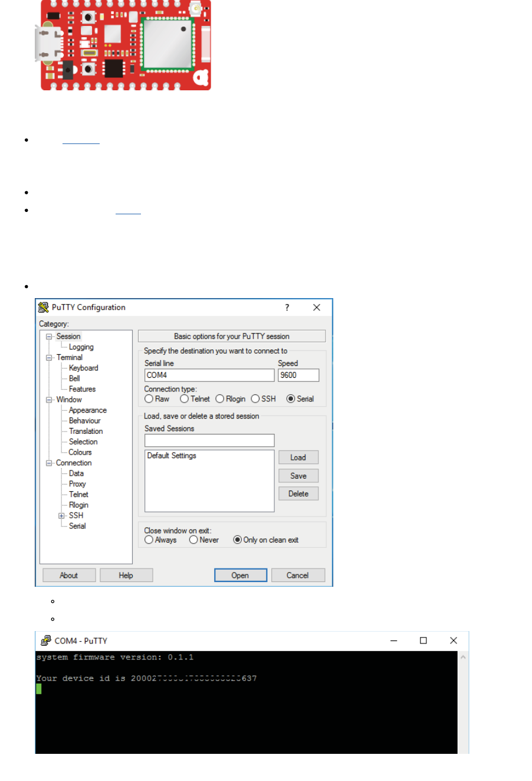Click the Serial line field containing COM4
Viewport: 532px width, 781px height.
point(209,375)
